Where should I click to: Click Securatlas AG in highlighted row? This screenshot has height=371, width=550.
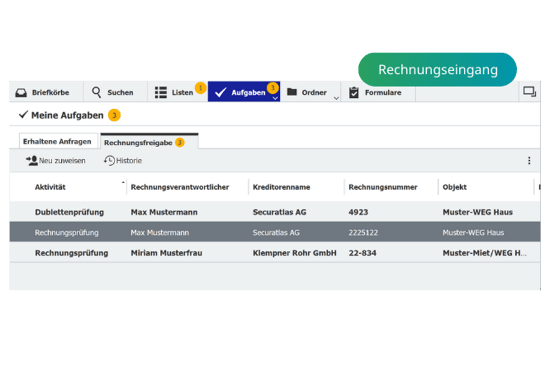click(x=276, y=232)
